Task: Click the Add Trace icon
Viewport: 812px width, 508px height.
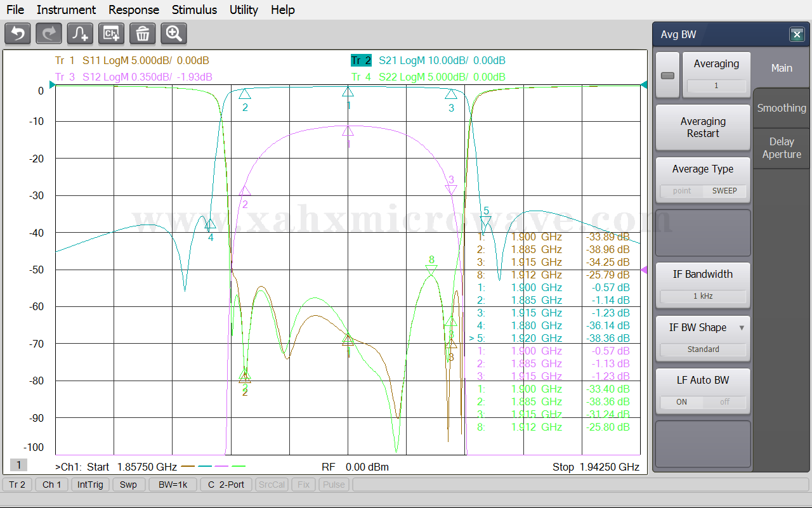Action: pyautogui.click(x=80, y=34)
